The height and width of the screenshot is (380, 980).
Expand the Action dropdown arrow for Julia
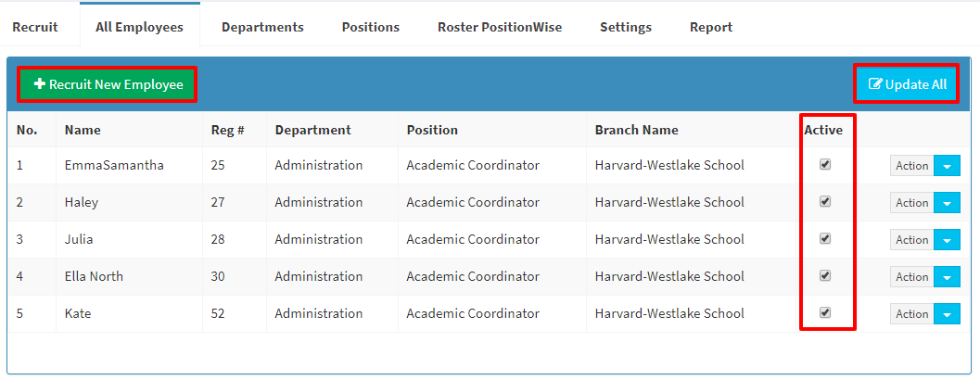point(947,240)
